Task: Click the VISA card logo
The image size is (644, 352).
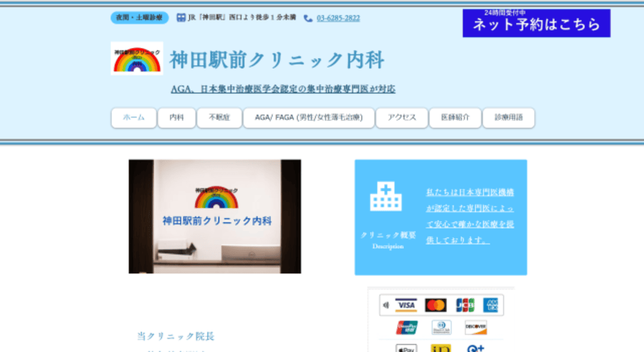Action: (406, 305)
